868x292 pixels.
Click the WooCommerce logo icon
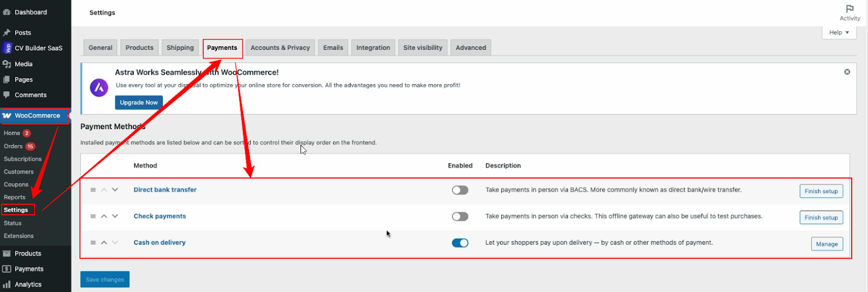[x=7, y=116]
